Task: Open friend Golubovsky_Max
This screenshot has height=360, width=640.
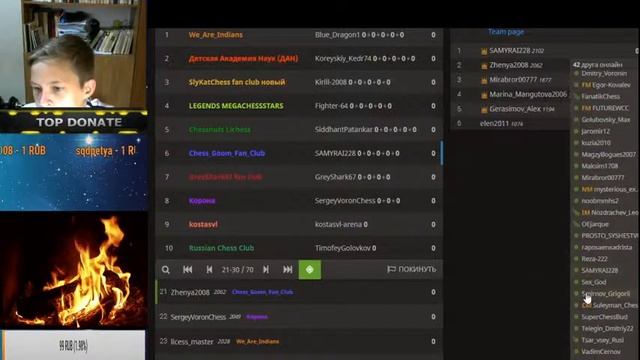Action: click(606, 120)
